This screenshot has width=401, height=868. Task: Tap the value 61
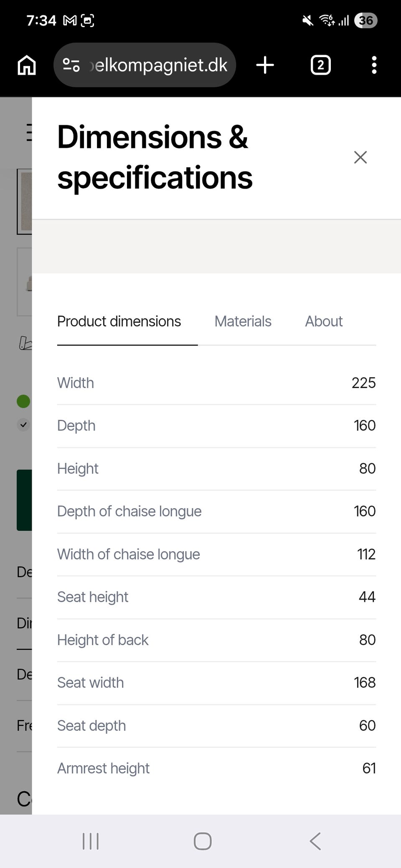coord(369,768)
